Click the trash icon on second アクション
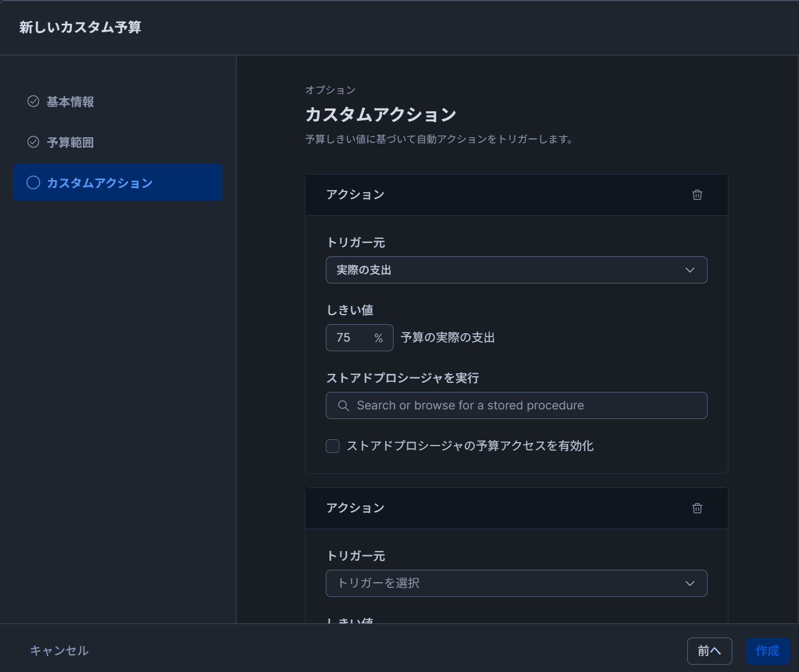The image size is (799, 672). point(697,508)
